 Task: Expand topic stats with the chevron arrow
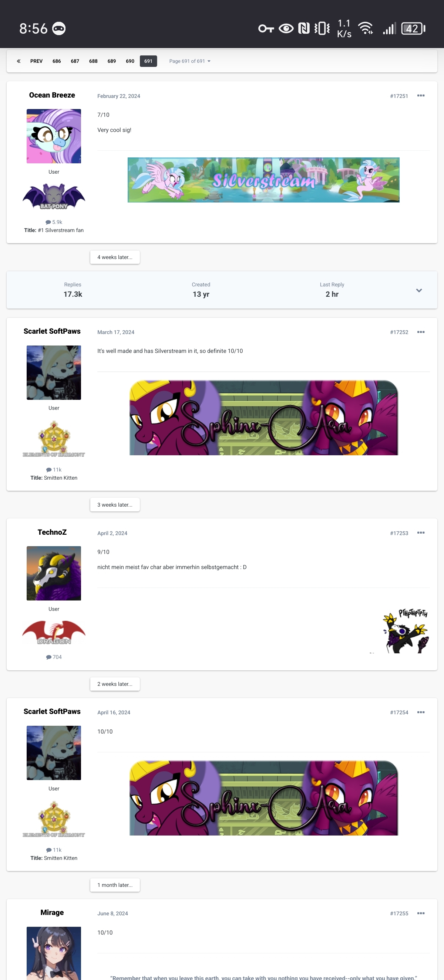click(419, 290)
